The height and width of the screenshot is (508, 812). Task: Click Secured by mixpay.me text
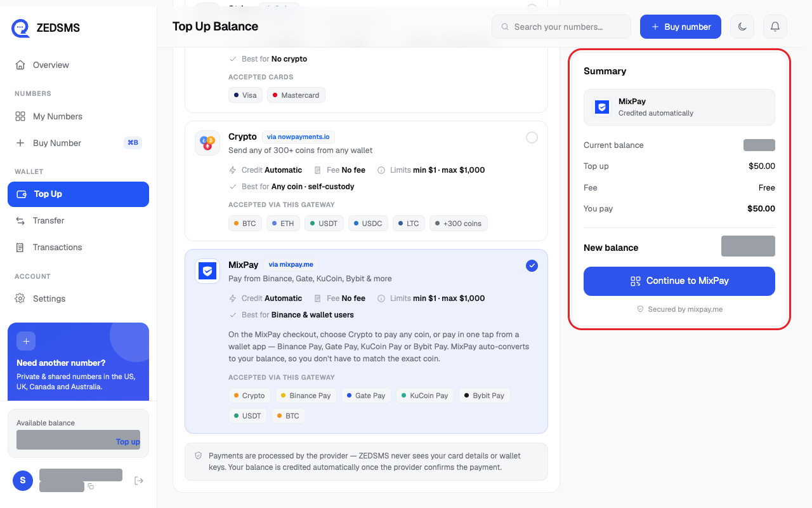(x=685, y=309)
